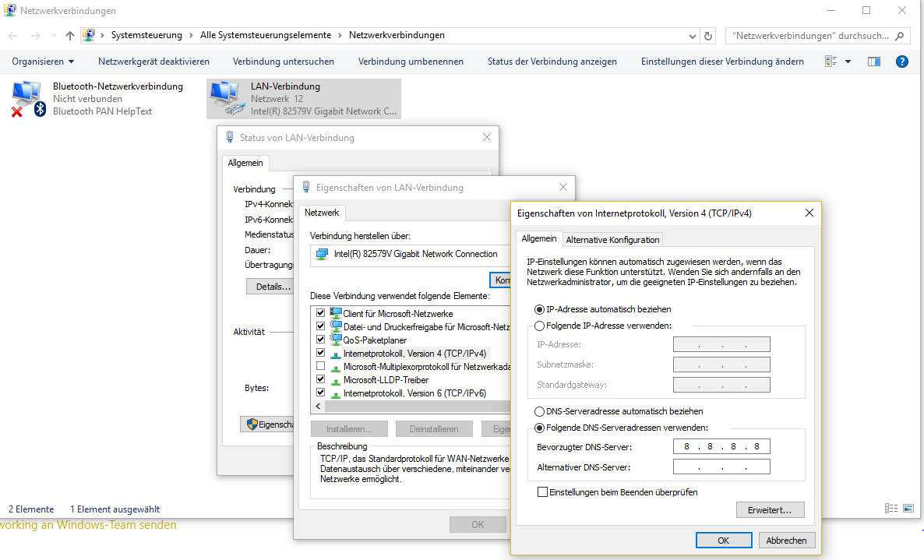Expand the address bar history dropdown
Screen dimensions: 924x560
tap(693, 36)
